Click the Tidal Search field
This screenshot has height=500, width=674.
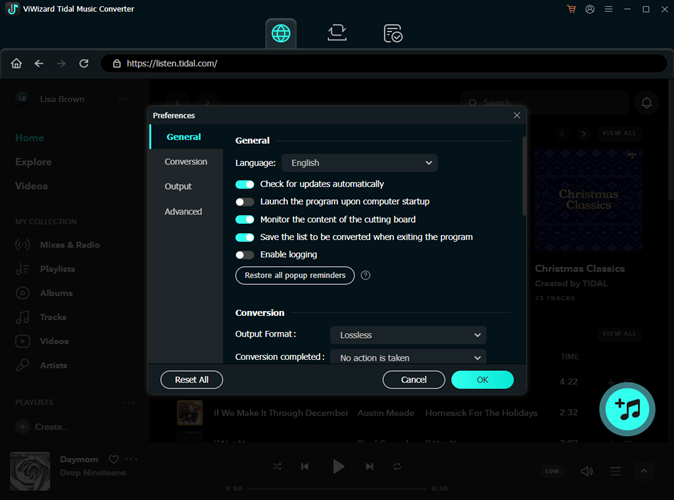click(545, 103)
